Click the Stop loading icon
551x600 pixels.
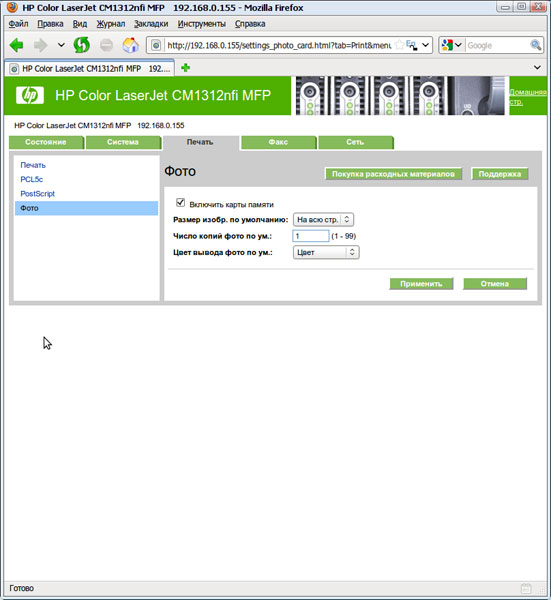coord(106,46)
